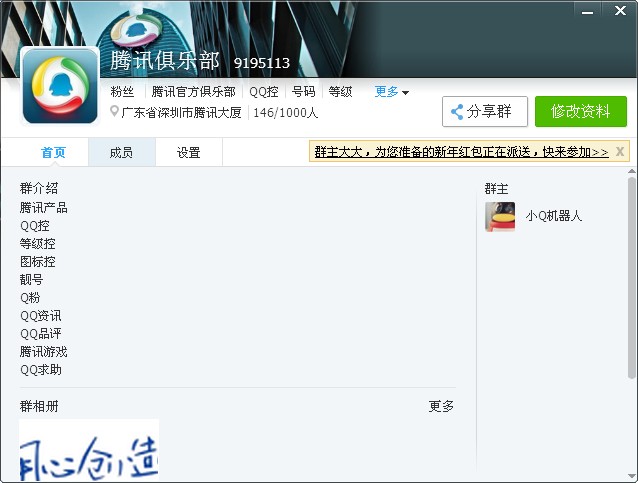Viewport: 638px width, 483px height.
Task: Click 等级控 in group intro
Action: pyautogui.click(x=37, y=244)
